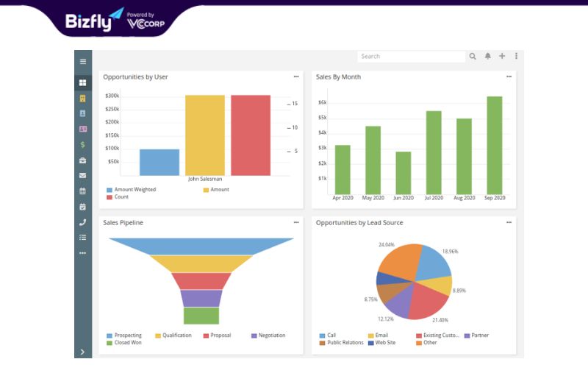This screenshot has height=373, width=588.
Task: Open the briefcase cases icon in sidebar
Action: click(83, 160)
